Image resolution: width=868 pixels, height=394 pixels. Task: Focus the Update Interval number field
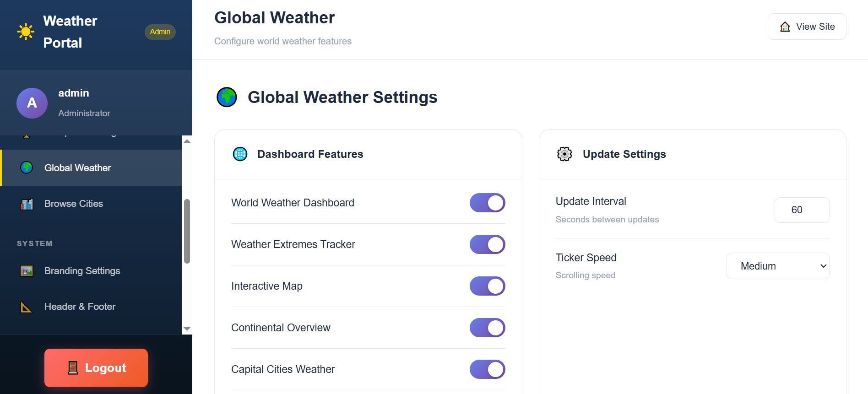pos(801,210)
